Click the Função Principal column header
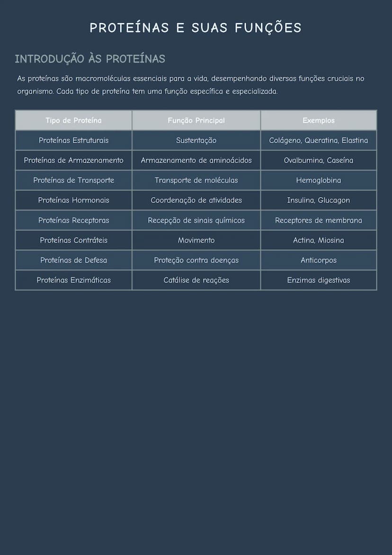This screenshot has height=555, width=392. point(196,120)
